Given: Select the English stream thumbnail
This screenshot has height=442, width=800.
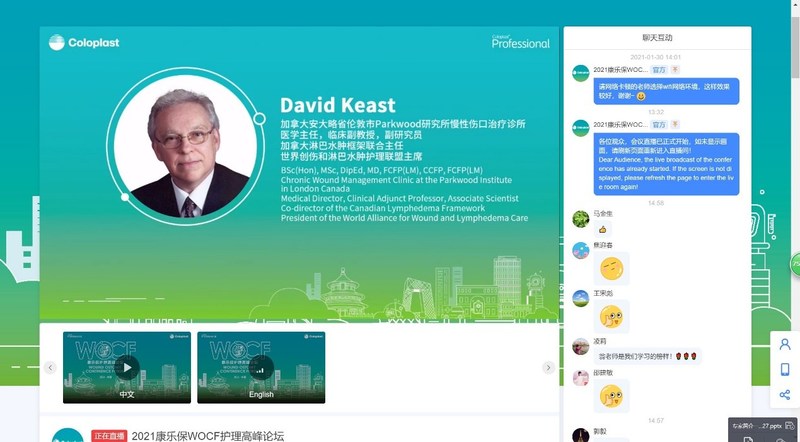Looking at the screenshot, I should (x=260, y=367).
